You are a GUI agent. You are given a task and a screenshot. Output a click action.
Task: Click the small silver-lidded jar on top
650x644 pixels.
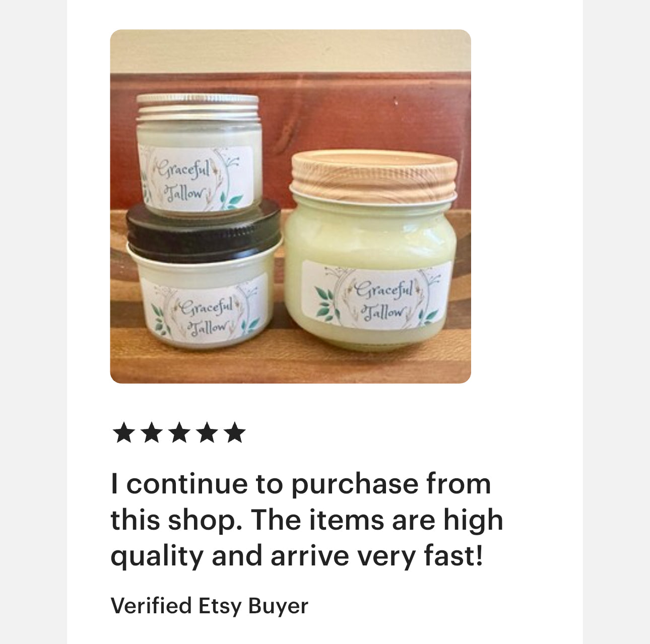coord(198,155)
